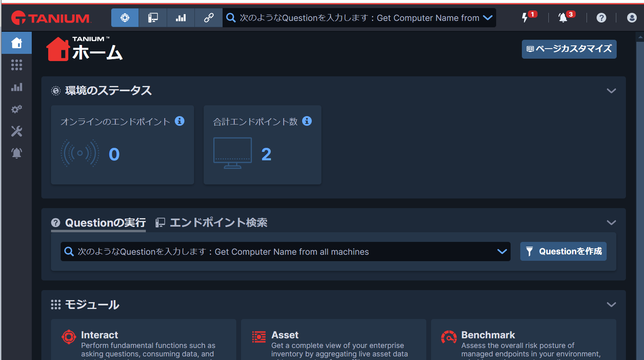Click the Tanium logo in header

51,18
